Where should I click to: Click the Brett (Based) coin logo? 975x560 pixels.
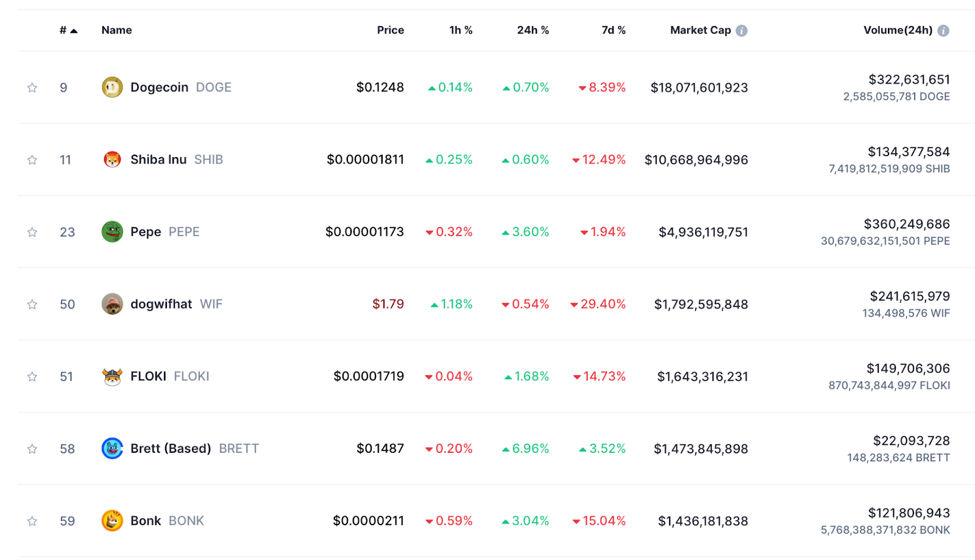112,448
